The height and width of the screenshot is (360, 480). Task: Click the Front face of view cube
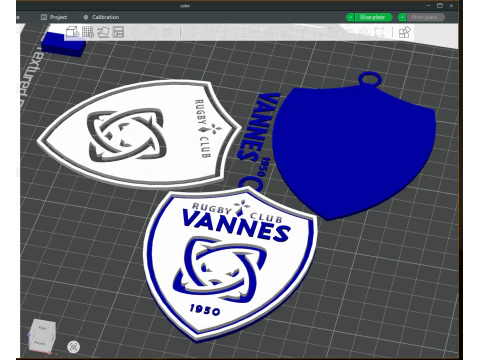click(x=39, y=343)
